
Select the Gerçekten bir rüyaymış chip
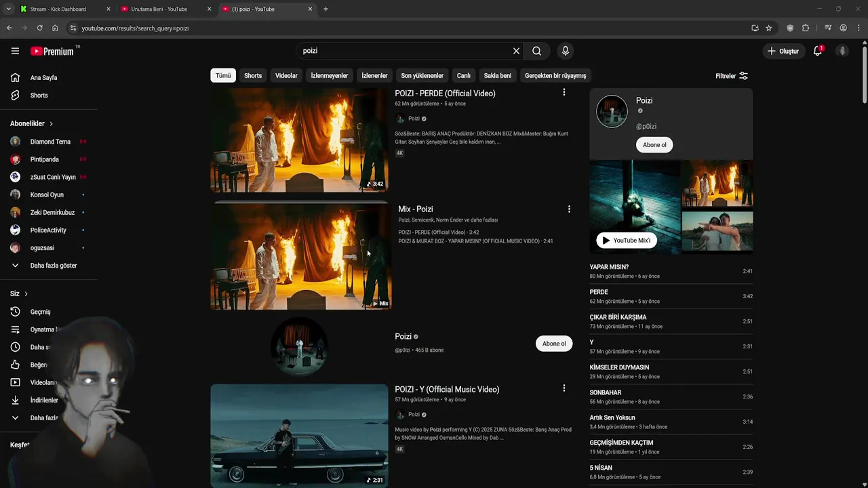point(555,76)
